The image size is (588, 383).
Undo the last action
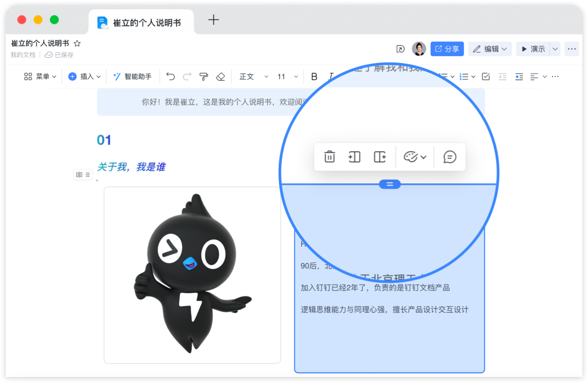pyautogui.click(x=170, y=77)
